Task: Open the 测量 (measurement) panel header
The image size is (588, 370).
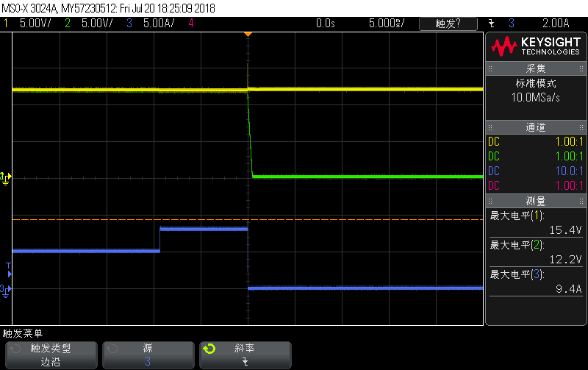Action: [x=536, y=201]
